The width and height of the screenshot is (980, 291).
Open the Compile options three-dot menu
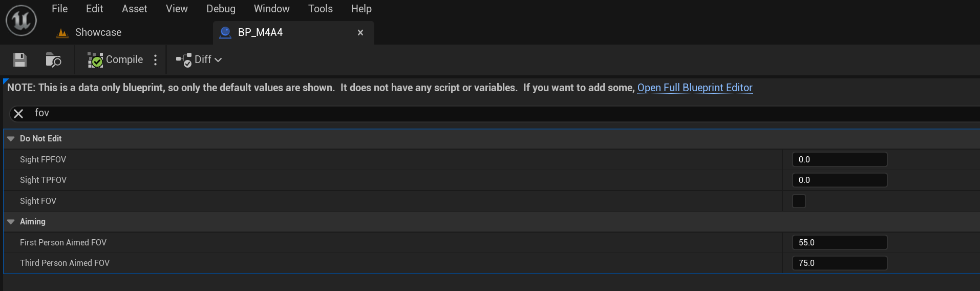(x=156, y=60)
